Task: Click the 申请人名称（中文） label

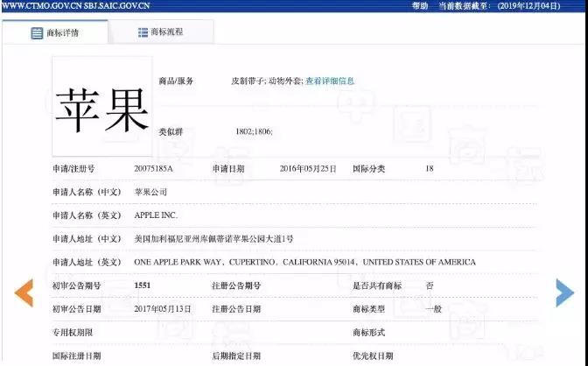Action: click(x=87, y=193)
